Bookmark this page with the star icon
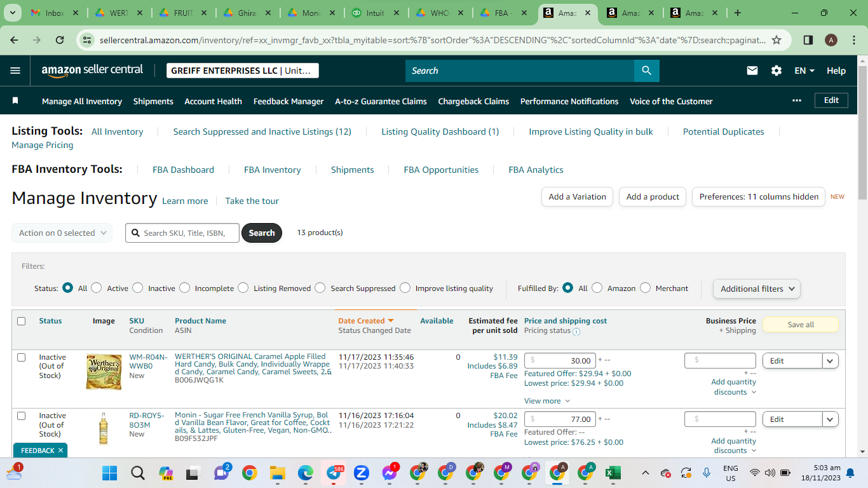Image resolution: width=868 pixels, height=488 pixels. pos(776,40)
